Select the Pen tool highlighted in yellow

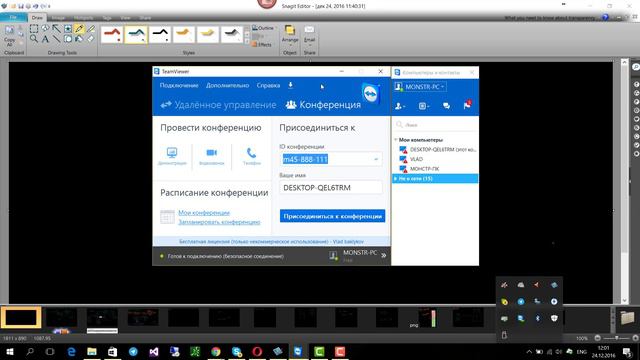point(79,29)
